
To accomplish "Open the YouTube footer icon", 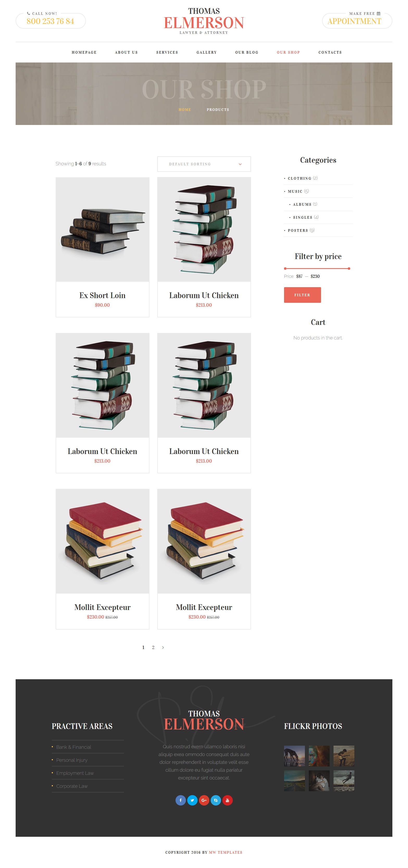I will [227, 800].
